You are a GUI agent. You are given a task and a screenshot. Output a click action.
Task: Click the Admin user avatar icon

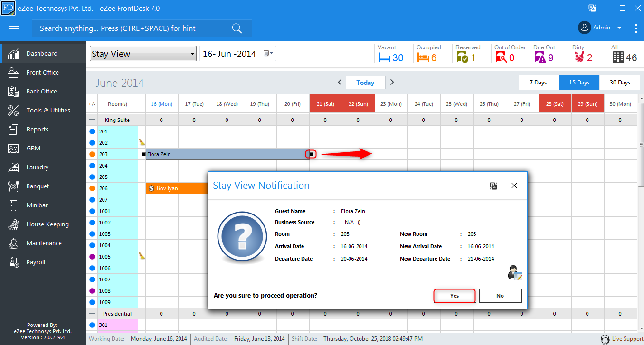pos(584,28)
